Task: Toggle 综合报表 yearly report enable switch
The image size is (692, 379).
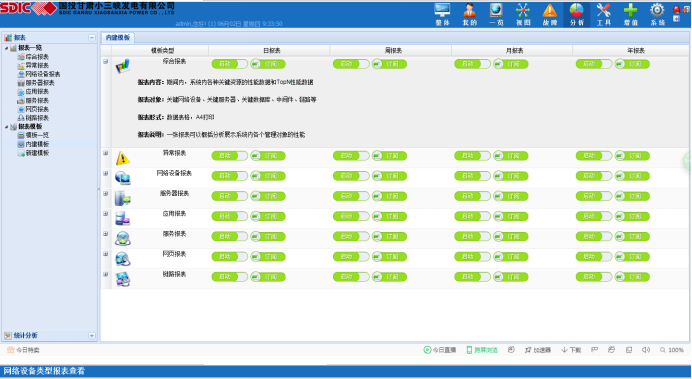Action: tap(594, 64)
